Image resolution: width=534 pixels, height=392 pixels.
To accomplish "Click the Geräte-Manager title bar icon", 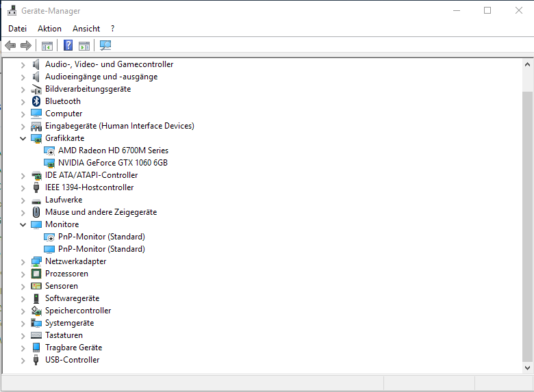I will 12,10.
